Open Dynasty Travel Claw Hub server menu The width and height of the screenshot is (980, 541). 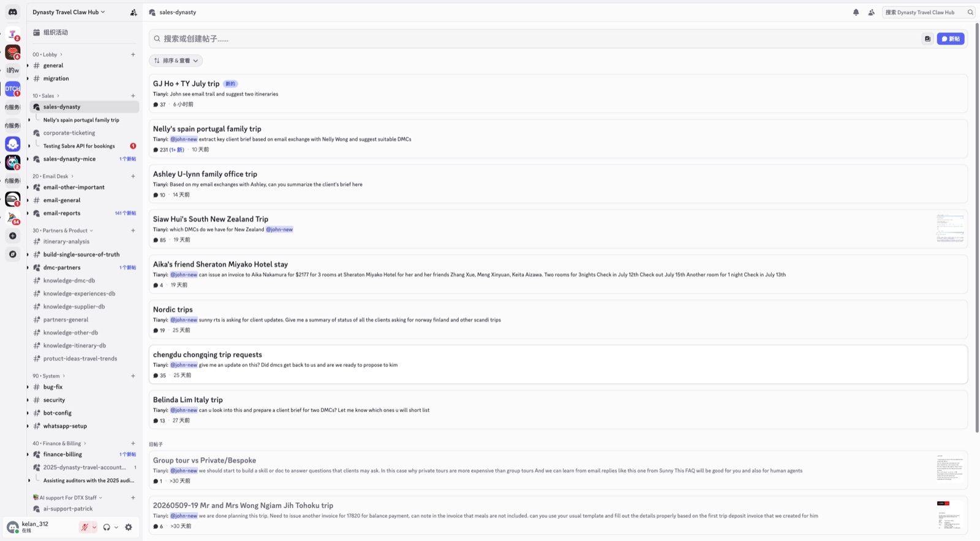[69, 12]
